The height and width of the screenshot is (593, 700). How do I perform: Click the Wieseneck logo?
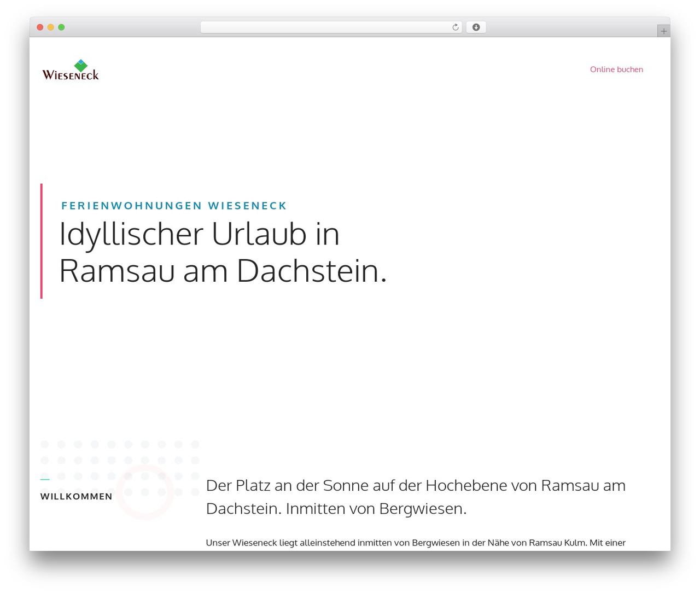point(71,70)
